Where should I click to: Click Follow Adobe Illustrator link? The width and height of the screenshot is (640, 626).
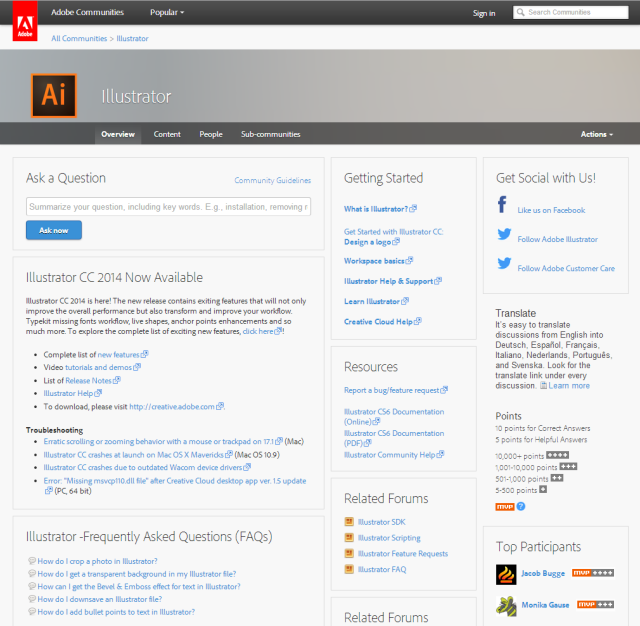558,239
